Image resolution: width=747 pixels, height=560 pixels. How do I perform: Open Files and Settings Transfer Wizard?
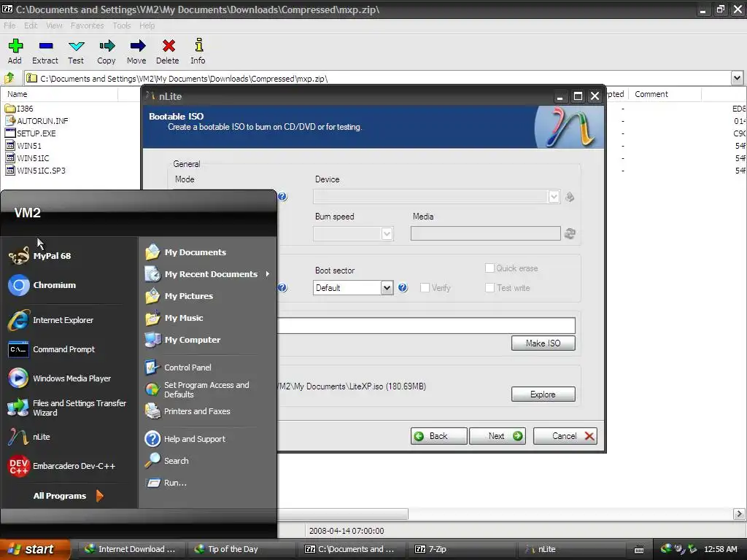67,408
